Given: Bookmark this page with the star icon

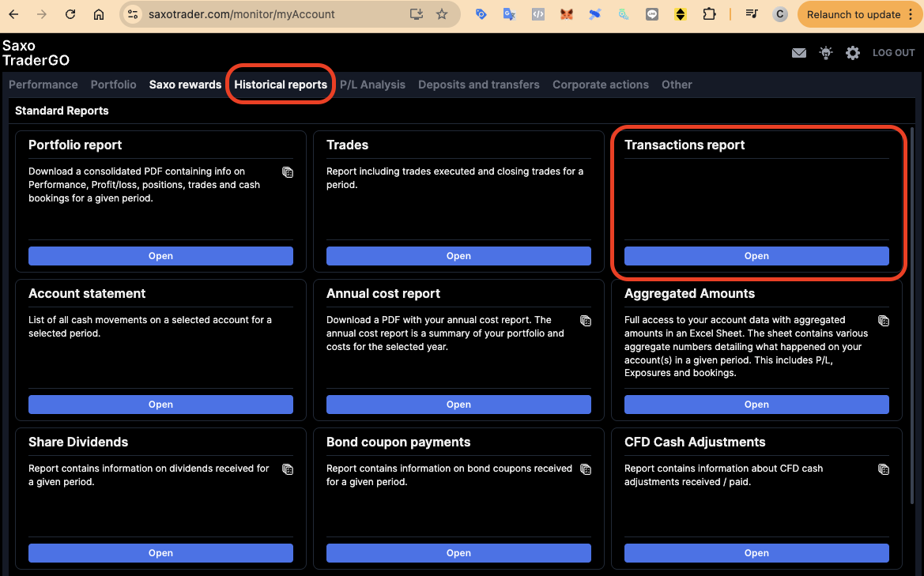Looking at the screenshot, I should click(x=442, y=14).
